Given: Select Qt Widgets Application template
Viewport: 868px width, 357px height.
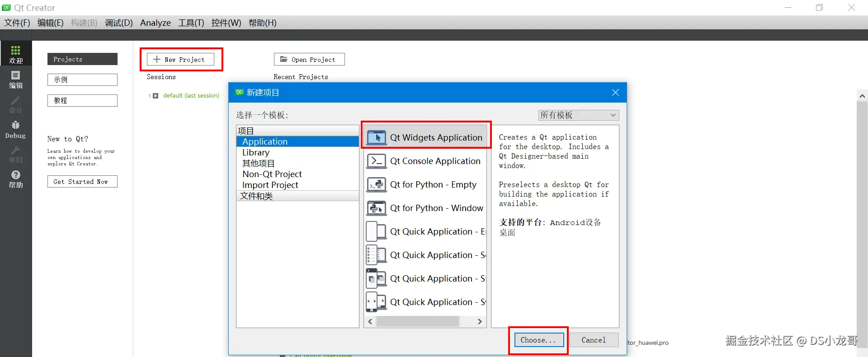Looking at the screenshot, I should pyautogui.click(x=425, y=137).
